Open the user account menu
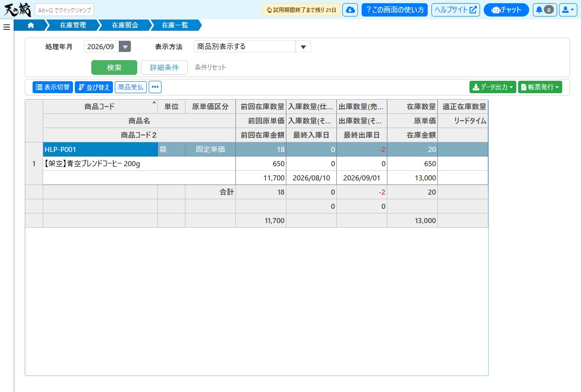Image resolution: width=581 pixels, height=392 pixels. [x=568, y=10]
